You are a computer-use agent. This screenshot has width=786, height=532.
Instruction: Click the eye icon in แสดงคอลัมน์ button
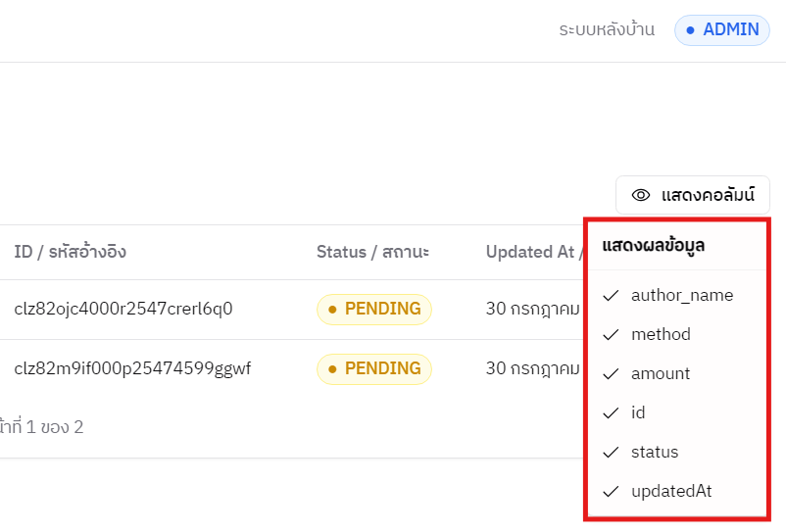click(x=641, y=195)
